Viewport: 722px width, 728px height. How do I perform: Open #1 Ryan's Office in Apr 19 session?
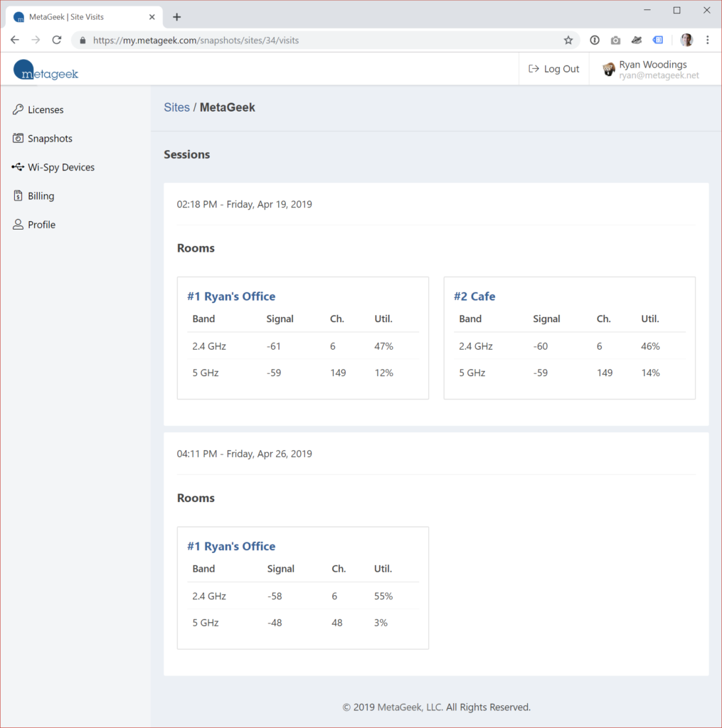(231, 296)
